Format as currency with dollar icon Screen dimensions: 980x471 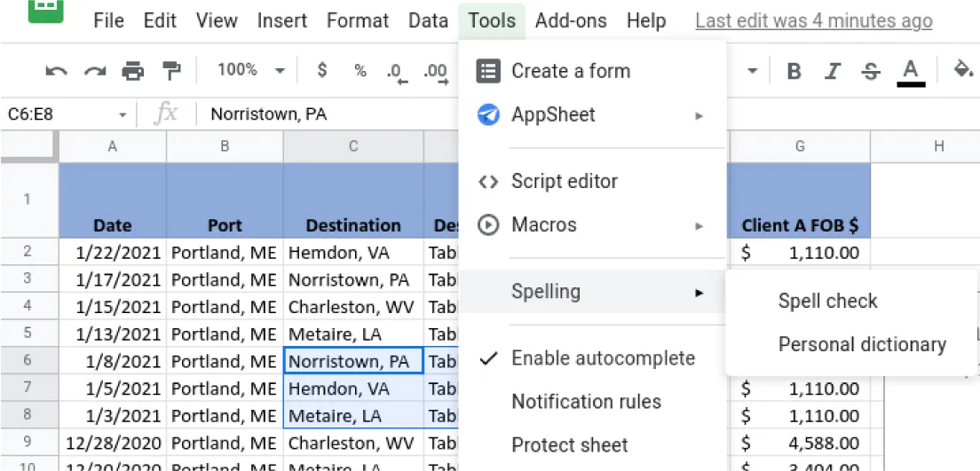[321, 71]
